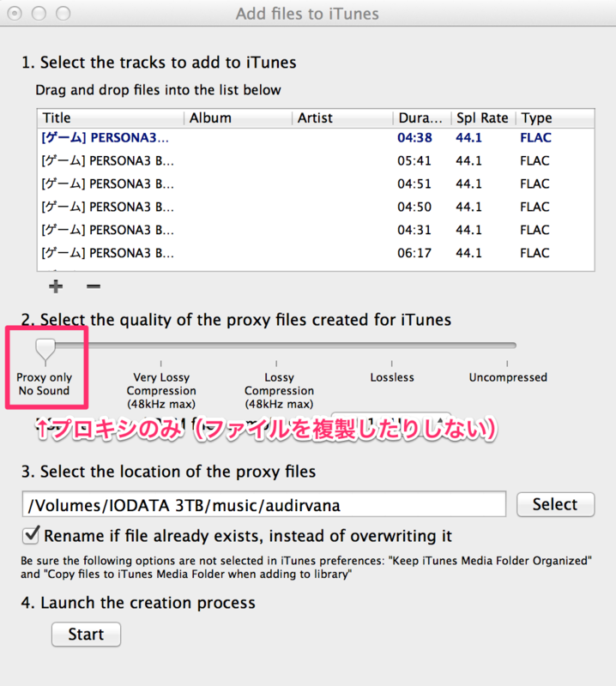
Task: Select the track with duration 05:41
Action: point(316,161)
